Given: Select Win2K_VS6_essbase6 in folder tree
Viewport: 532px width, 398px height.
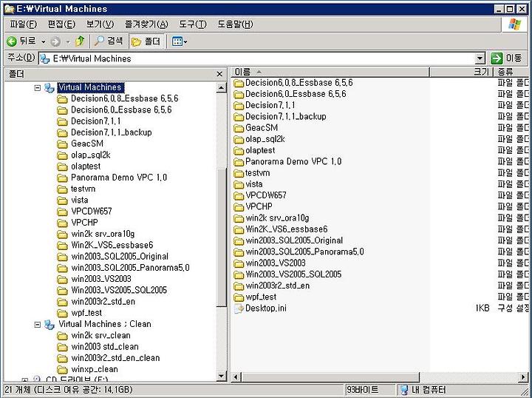Looking at the screenshot, I should pyautogui.click(x=112, y=245).
